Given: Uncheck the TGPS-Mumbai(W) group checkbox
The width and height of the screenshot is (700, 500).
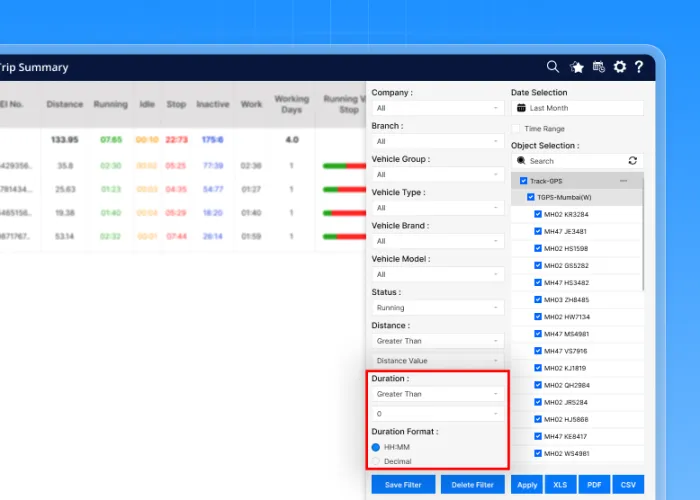Looking at the screenshot, I should [531, 198].
